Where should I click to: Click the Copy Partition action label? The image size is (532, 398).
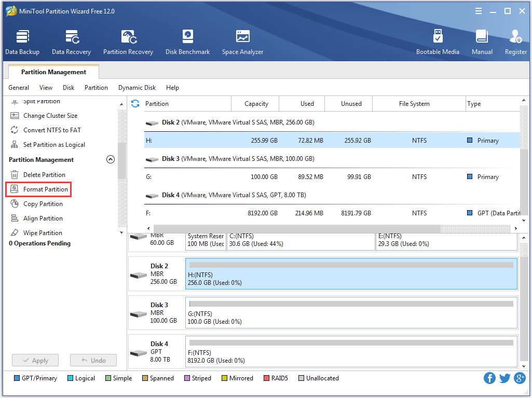[x=43, y=203]
